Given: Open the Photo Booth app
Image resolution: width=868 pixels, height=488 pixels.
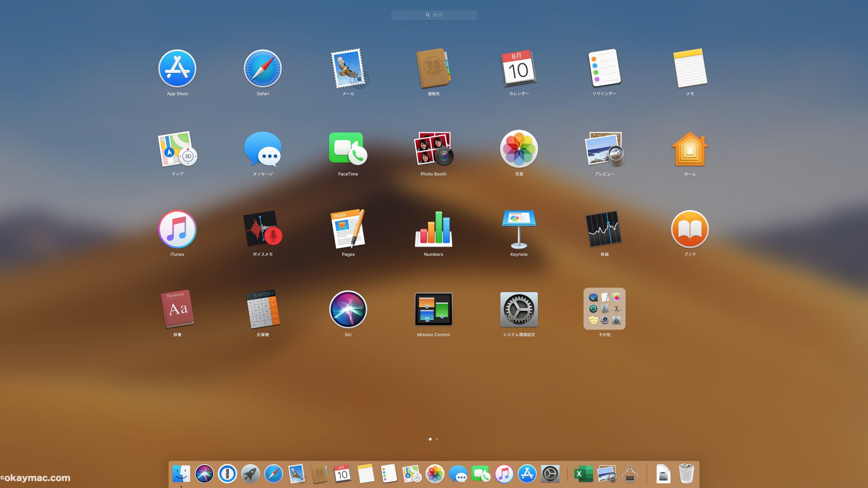Looking at the screenshot, I should (x=434, y=148).
